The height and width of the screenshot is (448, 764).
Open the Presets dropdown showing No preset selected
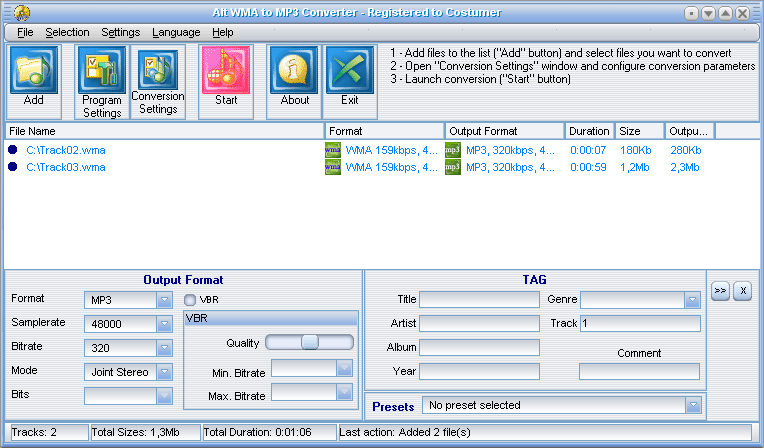693,405
